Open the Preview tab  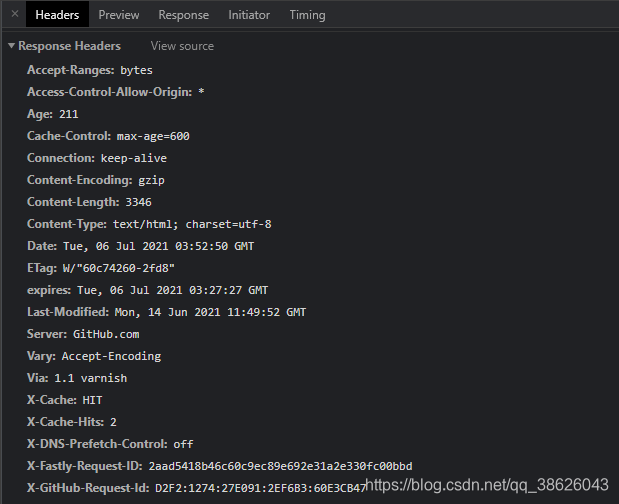(119, 15)
